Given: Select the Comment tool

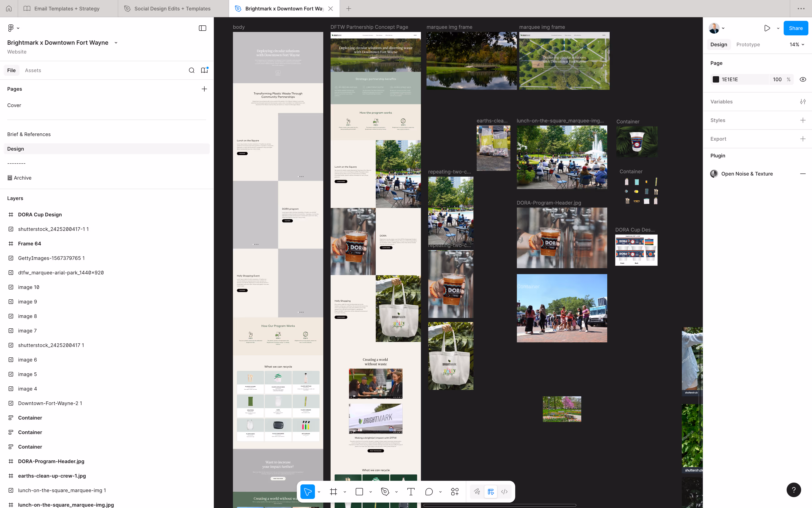Looking at the screenshot, I should pos(429,492).
